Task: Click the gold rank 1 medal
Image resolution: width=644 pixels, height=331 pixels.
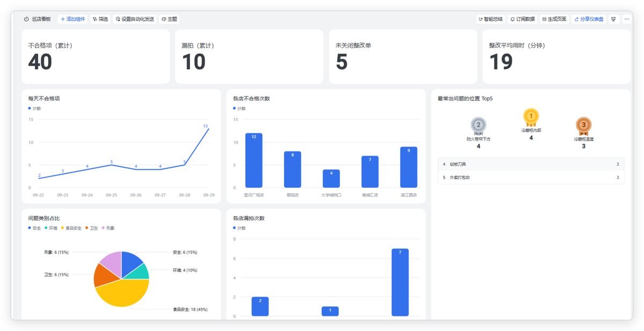Action: (531, 117)
